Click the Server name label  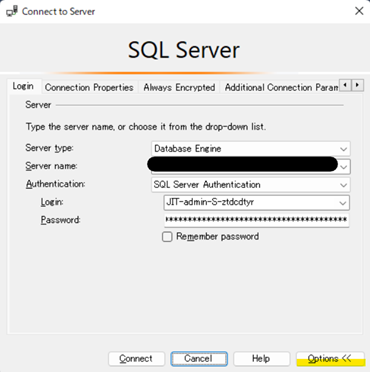51,166
